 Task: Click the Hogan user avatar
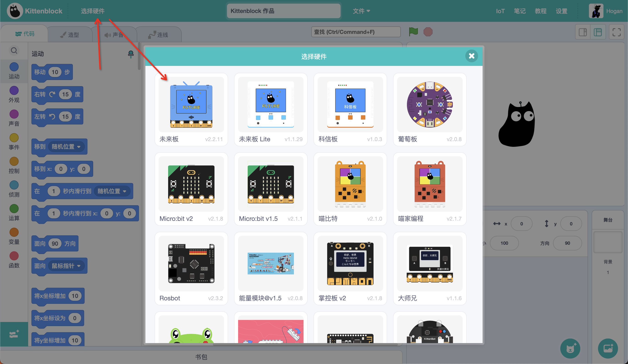(596, 11)
